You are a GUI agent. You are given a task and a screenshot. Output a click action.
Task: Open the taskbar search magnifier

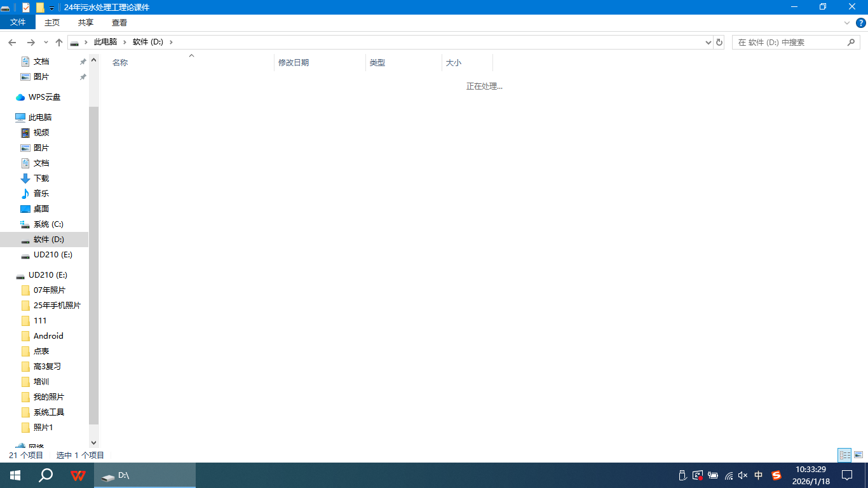coord(46,475)
